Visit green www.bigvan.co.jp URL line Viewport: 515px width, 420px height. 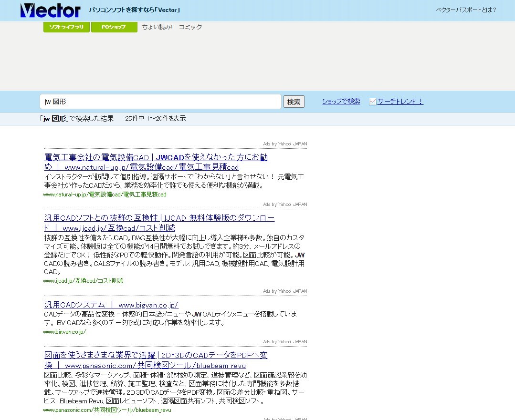pyautogui.click(x=65, y=332)
